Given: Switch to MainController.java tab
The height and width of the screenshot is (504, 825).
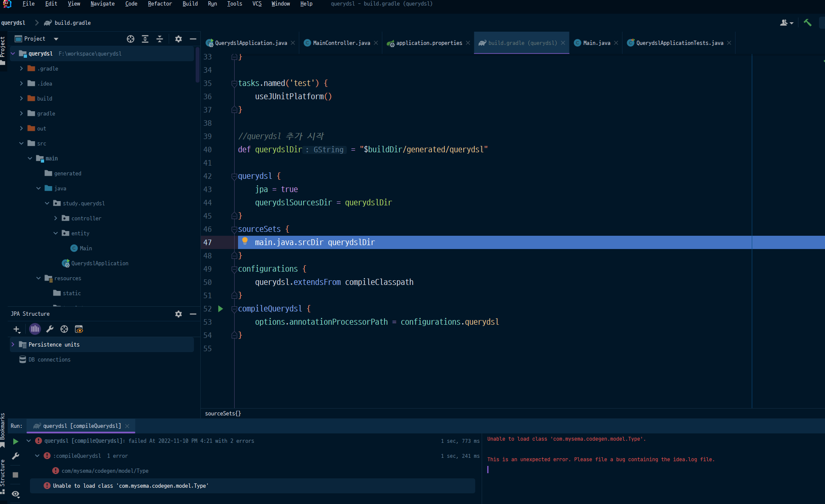Looking at the screenshot, I should pyautogui.click(x=341, y=43).
